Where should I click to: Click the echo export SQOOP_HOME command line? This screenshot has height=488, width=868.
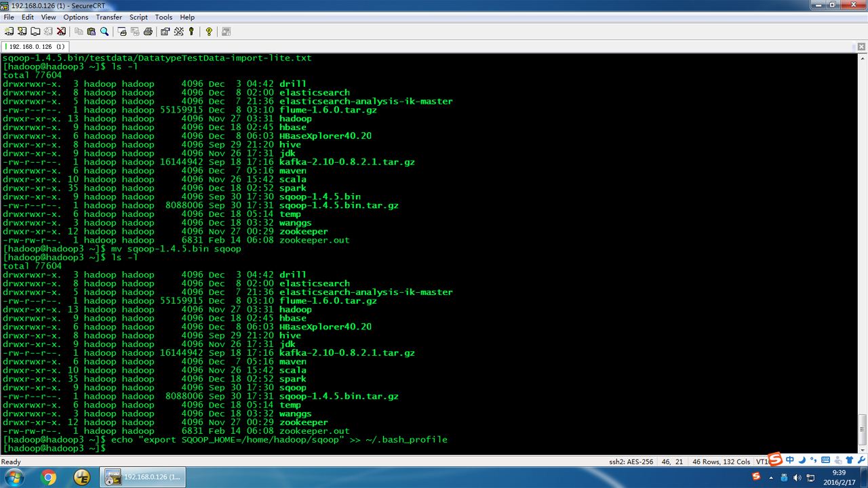pos(225,440)
